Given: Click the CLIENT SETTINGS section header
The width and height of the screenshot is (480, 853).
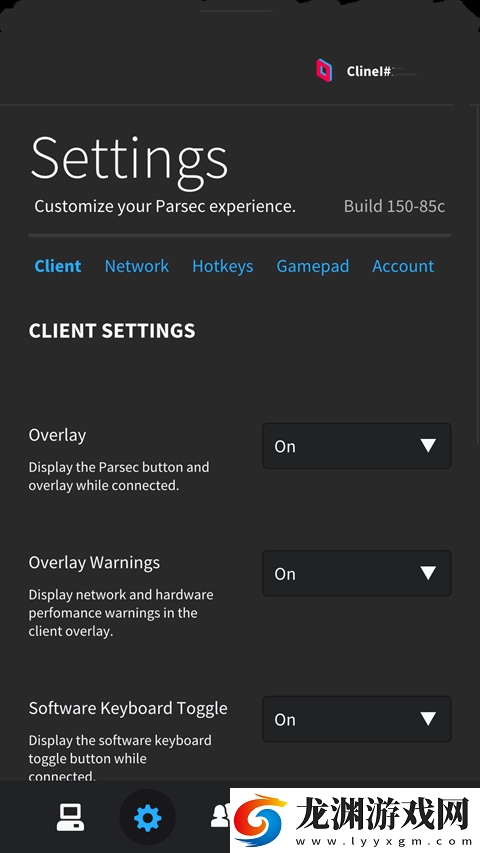Looking at the screenshot, I should (112, 331).
